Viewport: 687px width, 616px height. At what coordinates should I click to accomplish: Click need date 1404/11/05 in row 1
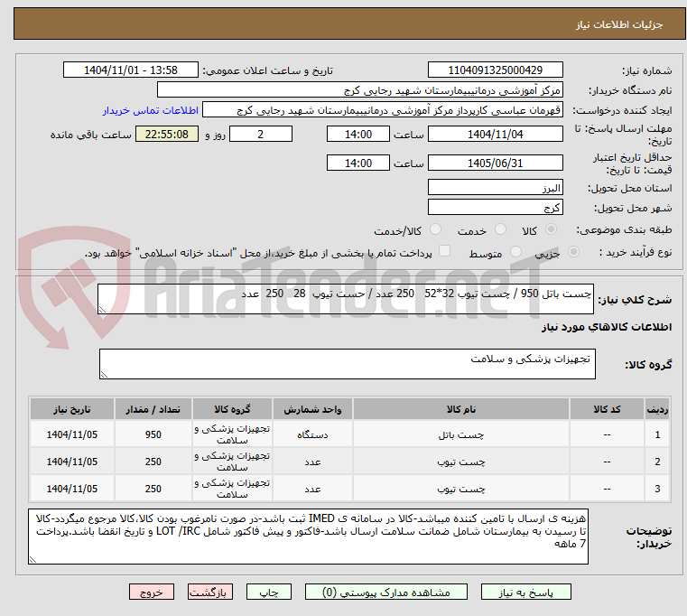click(72, 435)
